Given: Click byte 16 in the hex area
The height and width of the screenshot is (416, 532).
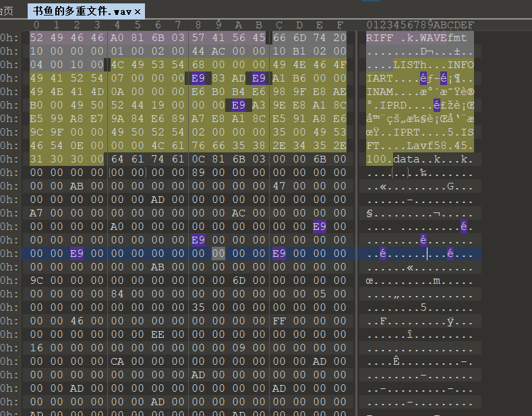Looking at the screenshot, I should pos(36,348).
